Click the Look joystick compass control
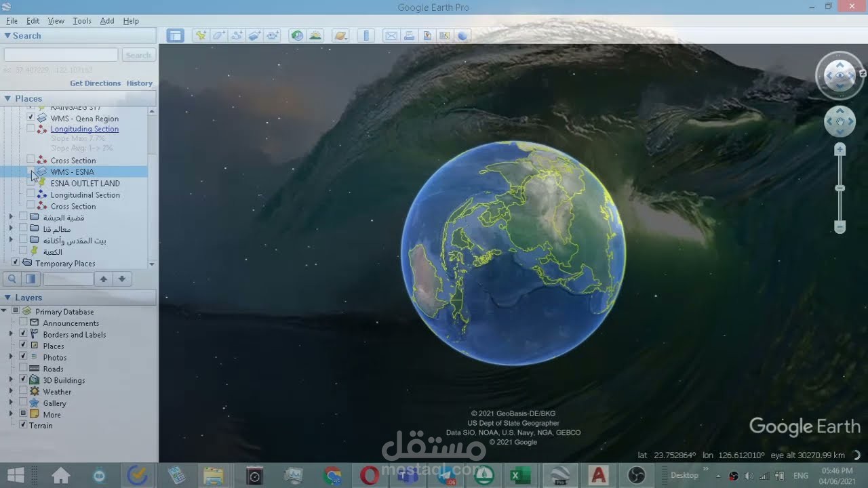The height and width of the screenshot is (488, 868). coord(840,76)
